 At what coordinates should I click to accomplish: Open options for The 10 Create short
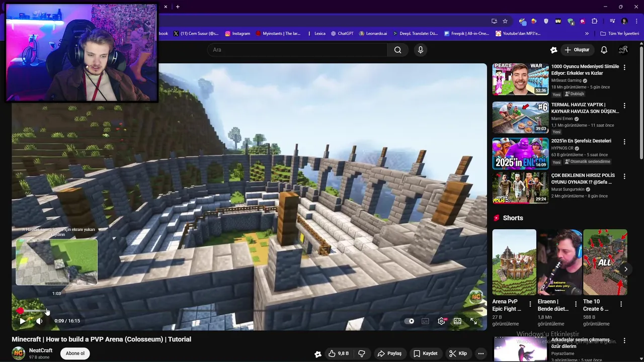click(621, 304)
